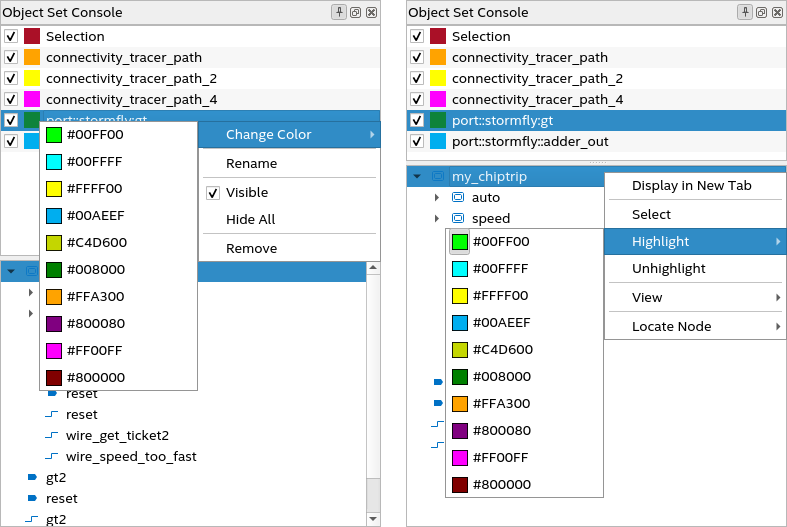This screenshot has height=527, width=787.
Task: Click the module icon beside my_chiptrip
Action: (438, 176)
